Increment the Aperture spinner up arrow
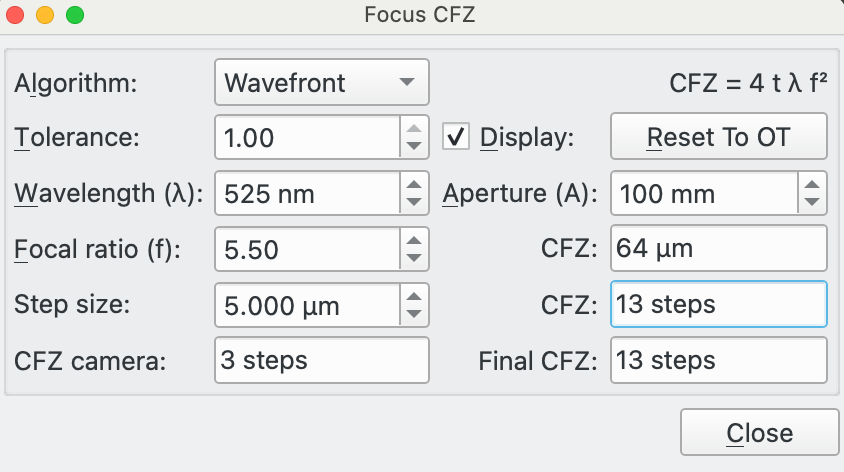The image size is (844, 472). click(x=811, y=183)
